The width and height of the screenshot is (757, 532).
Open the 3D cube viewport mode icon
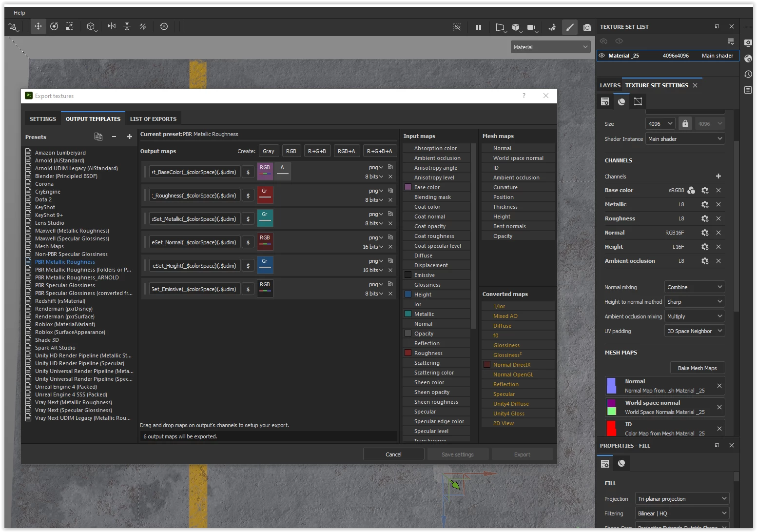(x=516, y=27)
